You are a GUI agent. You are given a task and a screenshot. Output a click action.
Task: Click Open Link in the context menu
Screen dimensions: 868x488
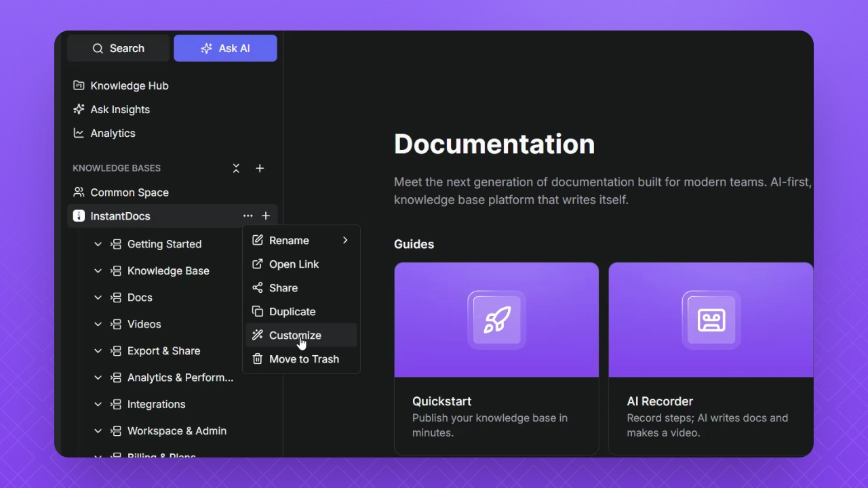coord(294,264)
